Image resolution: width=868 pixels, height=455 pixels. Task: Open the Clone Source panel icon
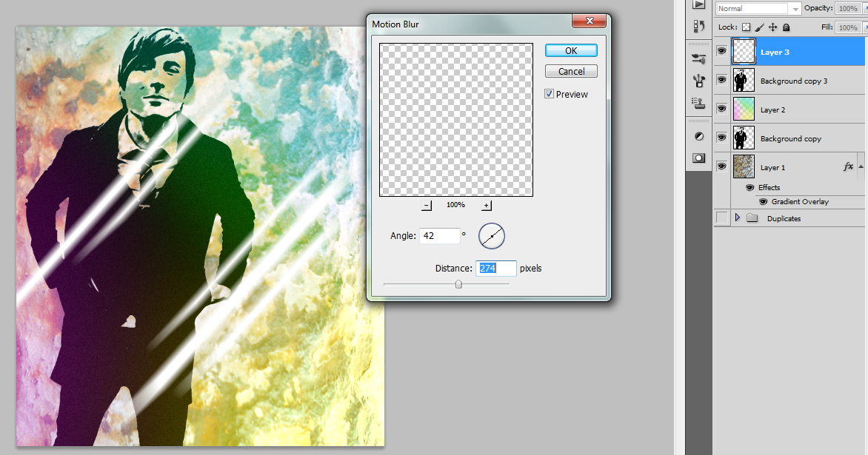tap(698, 103)
